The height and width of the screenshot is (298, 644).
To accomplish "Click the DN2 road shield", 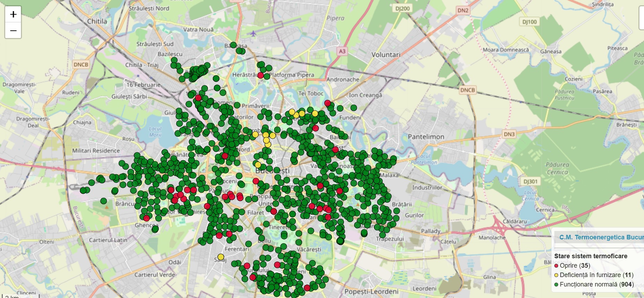I will pos(463,10).
